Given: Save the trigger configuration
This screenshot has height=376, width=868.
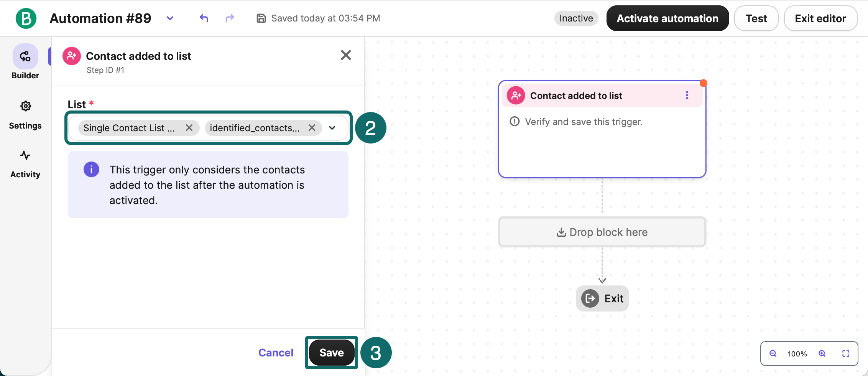Looking at the screenshot, I should click(x=331, y=352).
